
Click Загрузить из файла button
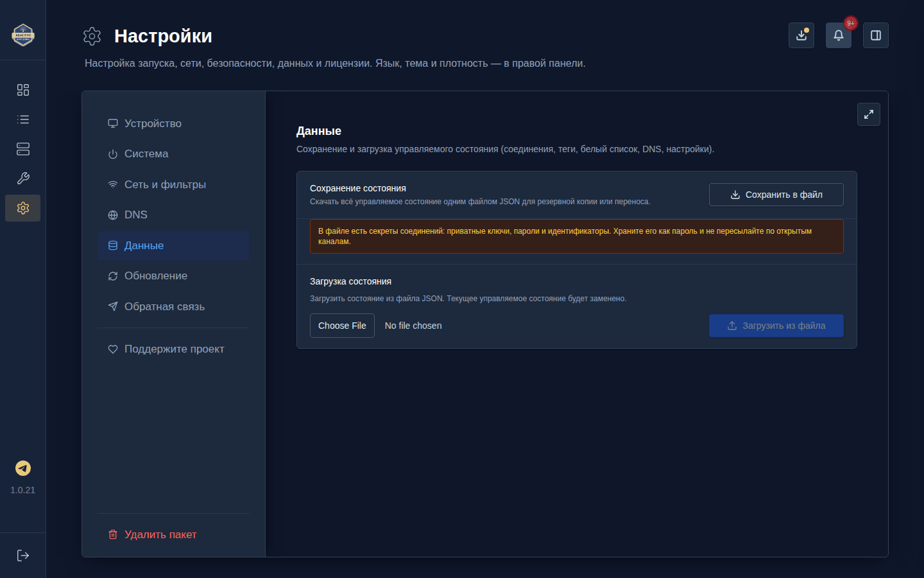click(776, 326)
